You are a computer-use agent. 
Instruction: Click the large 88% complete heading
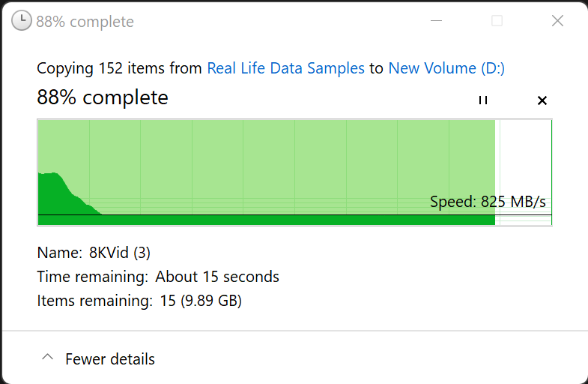tap(103, 97)
